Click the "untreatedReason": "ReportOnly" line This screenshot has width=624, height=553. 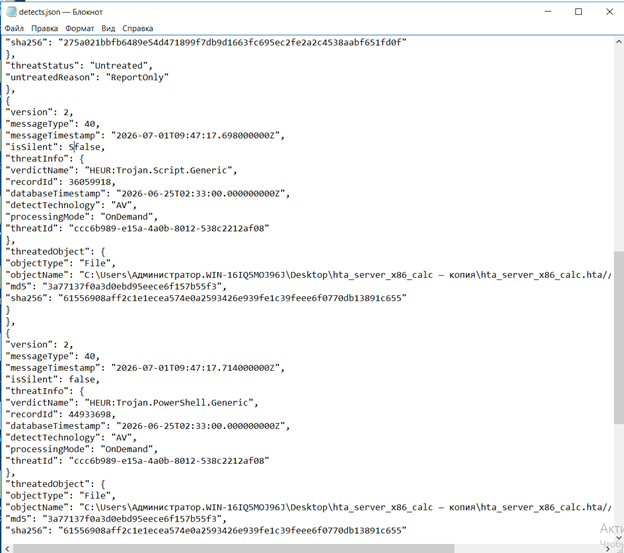pyautogui.click(x=87, y=77)
